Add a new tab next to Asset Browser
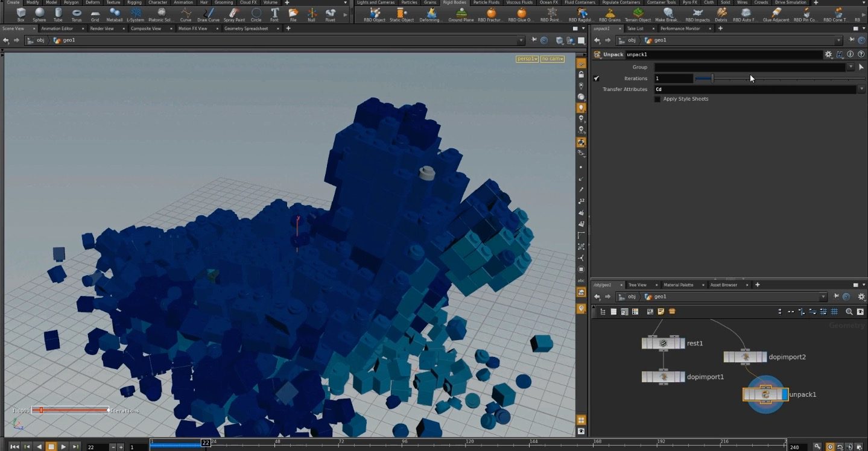This screenshot has width=868, height=451. click(758, 285)
